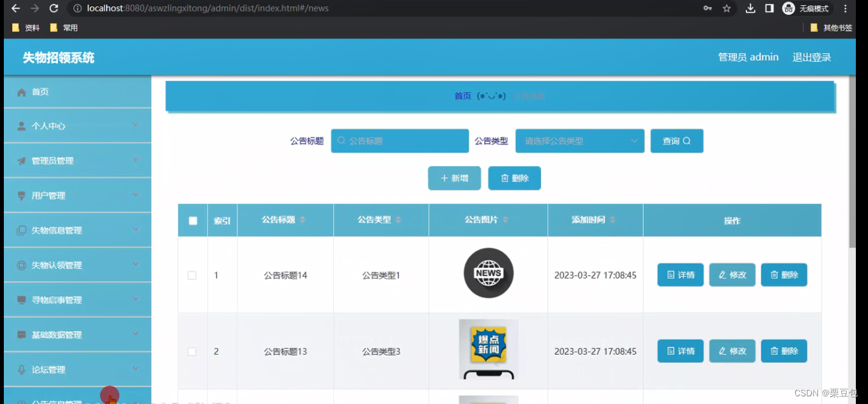
Task: Click the search magnifier inside 公告标题 field
Action: 341,141
